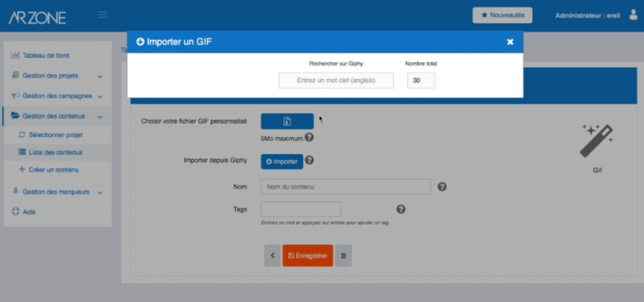Viewport: 644px width, 302px height.
Task: Focus the Nom du contenu field
Action: pyautogui.click(x=346, y=187)
